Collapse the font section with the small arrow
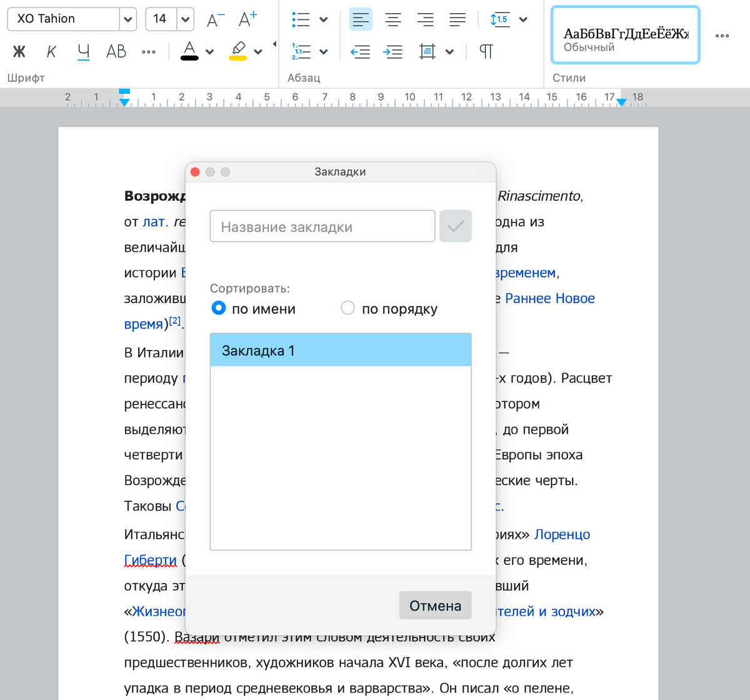750x700 pixels. (274, 44)
